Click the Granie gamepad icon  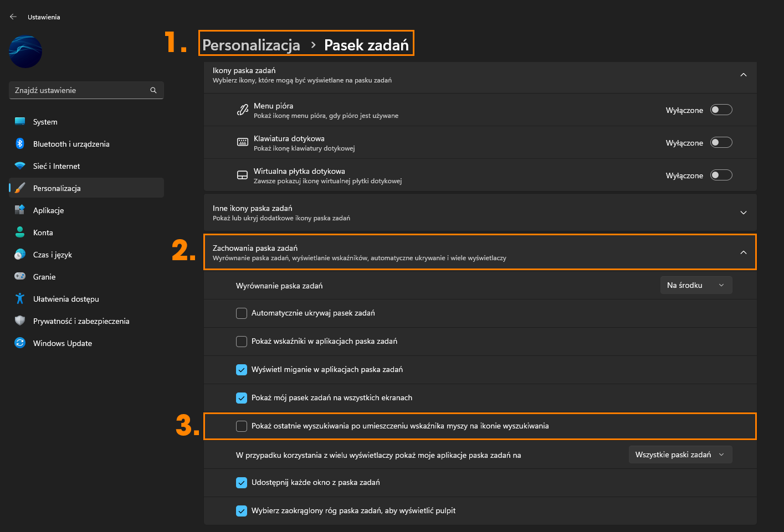[20, 276]
